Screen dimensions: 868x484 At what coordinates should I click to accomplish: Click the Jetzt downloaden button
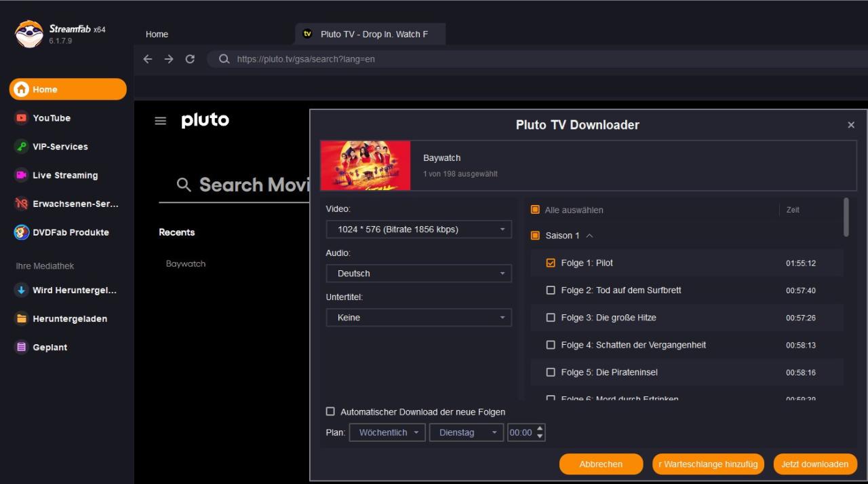815,464
